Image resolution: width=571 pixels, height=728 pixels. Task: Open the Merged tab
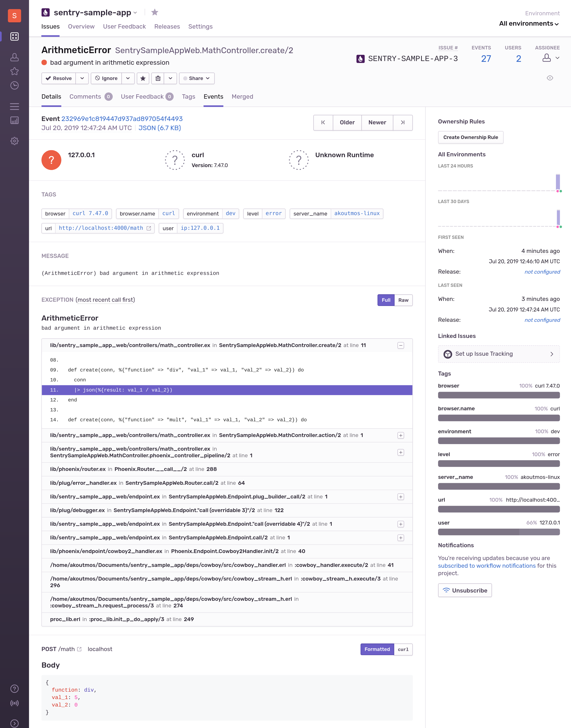(242, 96)
